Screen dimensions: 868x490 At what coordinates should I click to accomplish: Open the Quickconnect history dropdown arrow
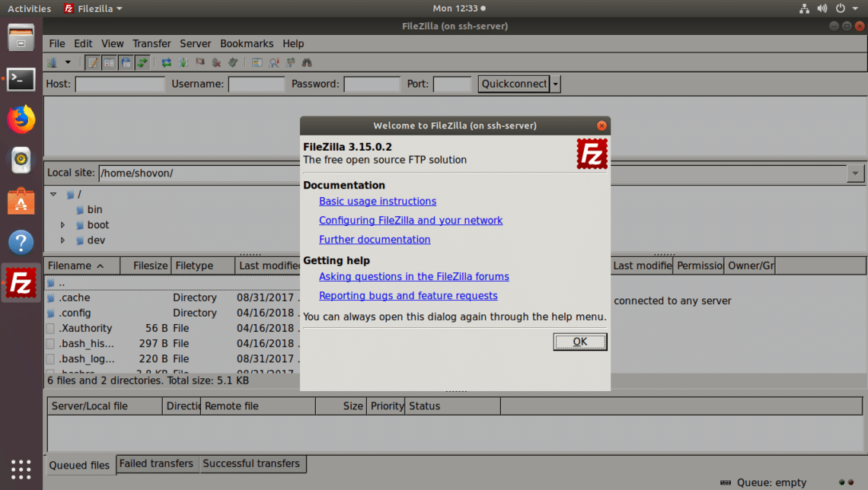click(556, 84)
